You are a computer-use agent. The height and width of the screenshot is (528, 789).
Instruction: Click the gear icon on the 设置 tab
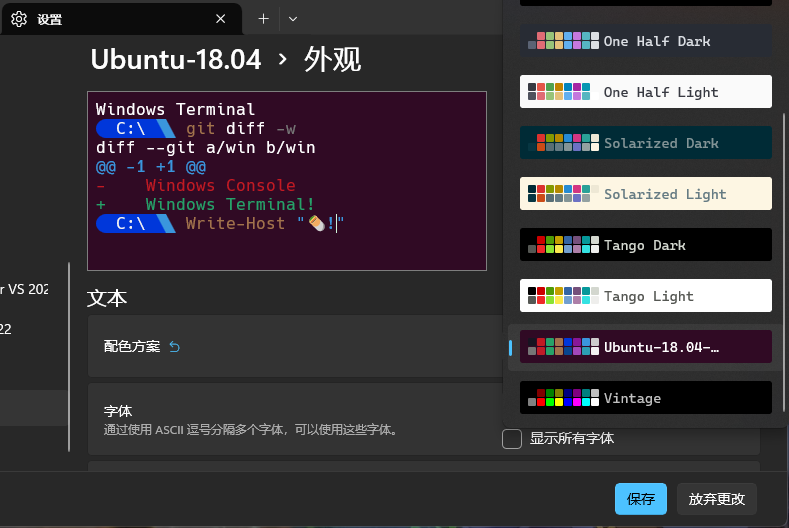18,19
